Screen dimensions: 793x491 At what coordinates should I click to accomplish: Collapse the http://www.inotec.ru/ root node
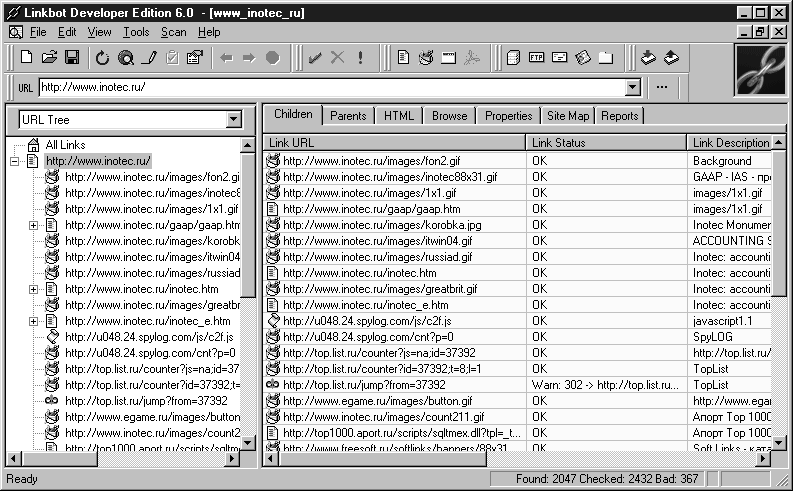tap(15, 161)
